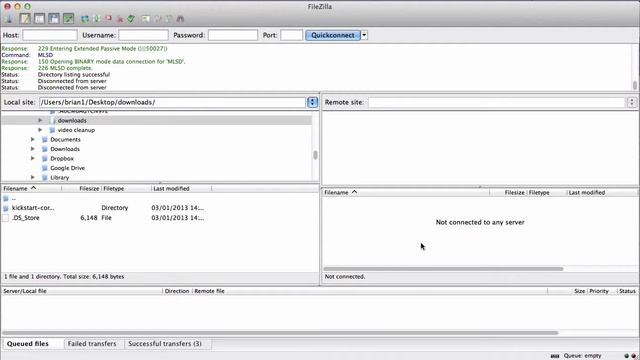Sort remote files by Last modified column
This screenshot has height=360, width=640.
tap(602, 192)
